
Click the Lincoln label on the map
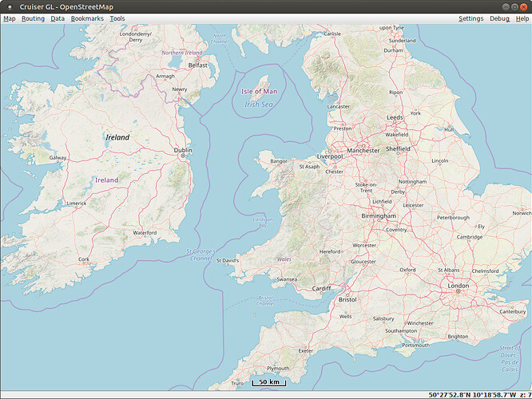440,160
